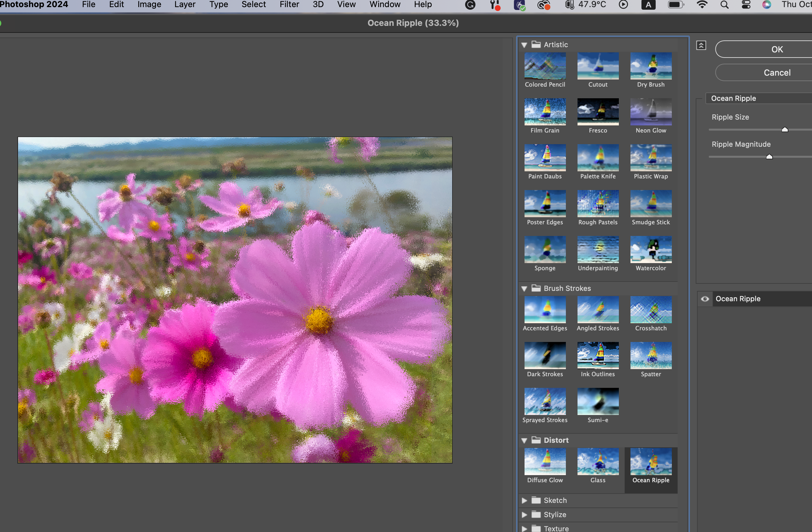
Task: Expand the Sketch filter folder
Action: click(525, 500)
